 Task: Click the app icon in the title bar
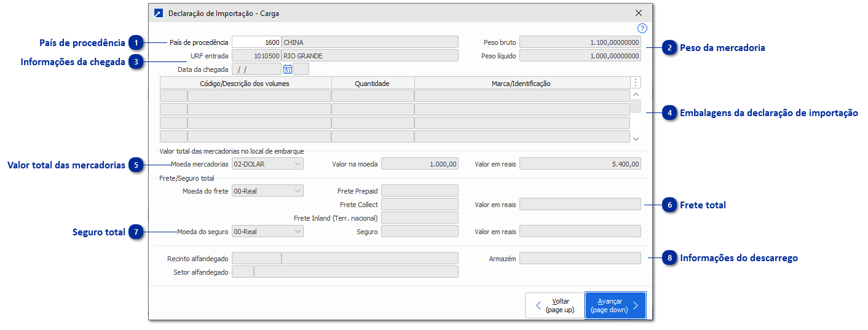coord(159,13)
